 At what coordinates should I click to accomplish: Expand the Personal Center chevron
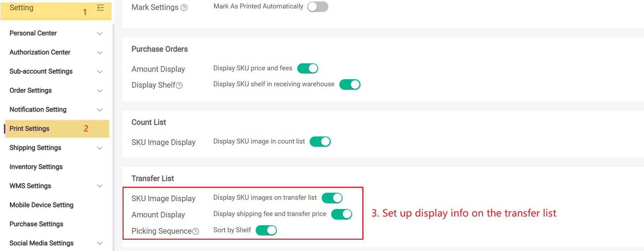(x=100, y=34)
